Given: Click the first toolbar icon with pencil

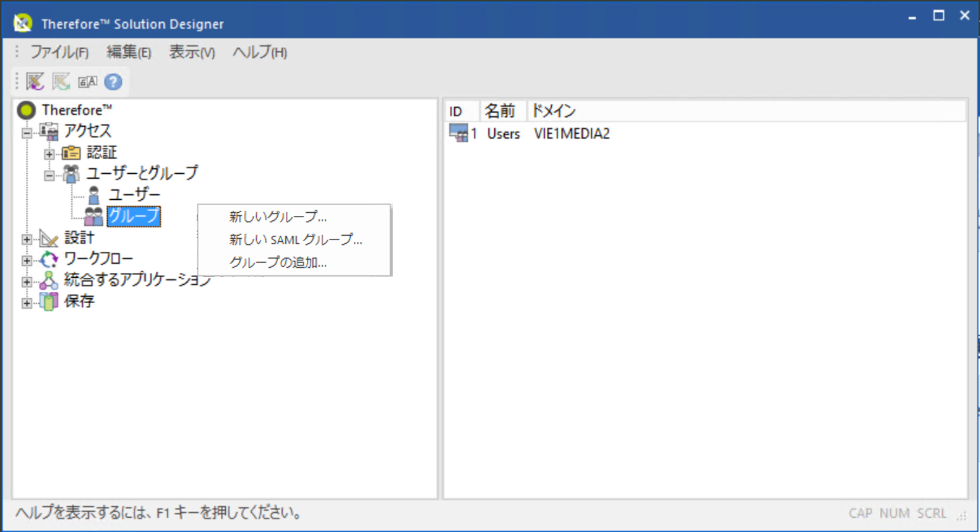Looking at the screenshot, I should (35, 81).
